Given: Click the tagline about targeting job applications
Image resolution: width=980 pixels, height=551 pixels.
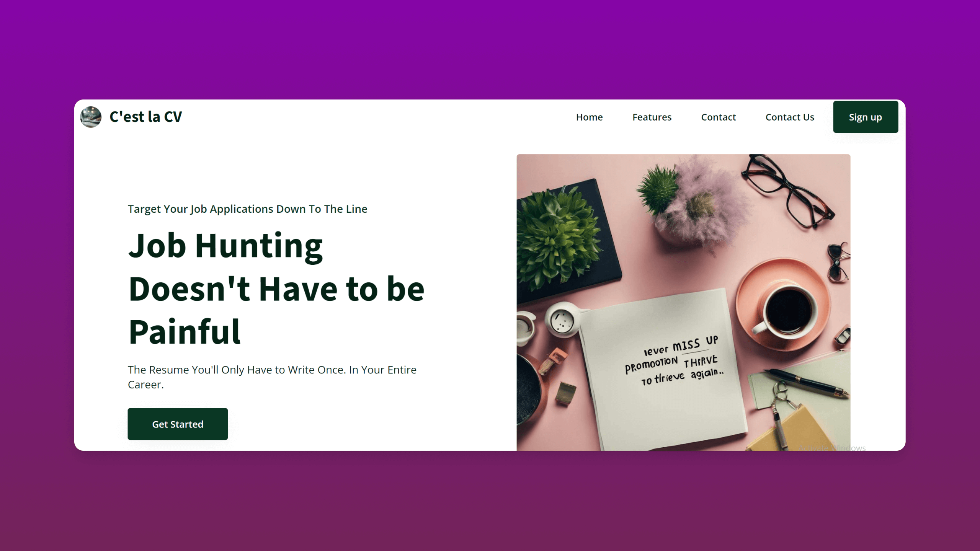Looking at the screenshot, I should (x=247, y=209).
